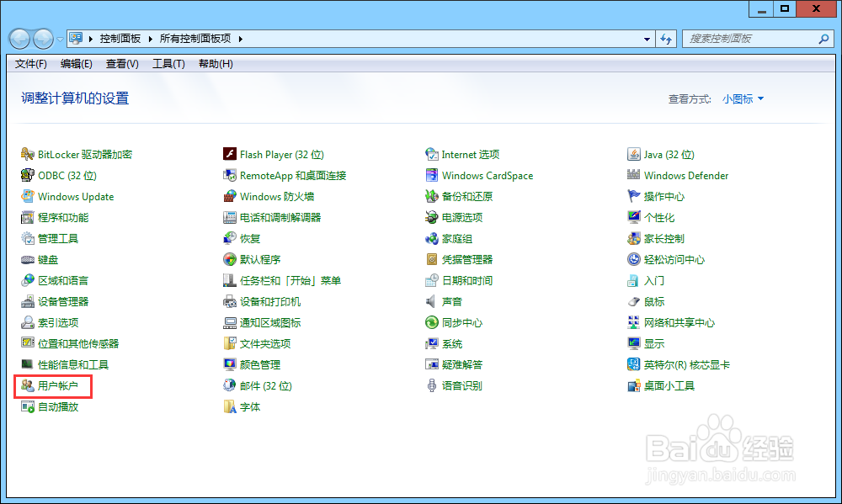The width and height of the screenshot is (842, 504).
Task: Open the ODBC (32 位) icon
Action: pos(28,176)
